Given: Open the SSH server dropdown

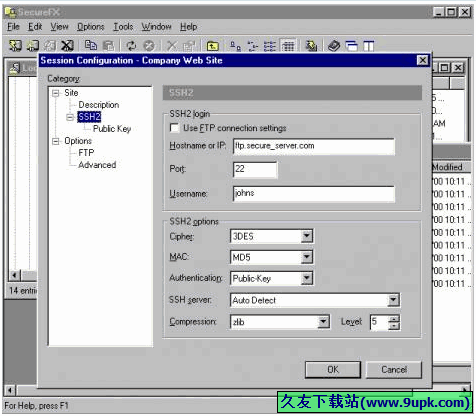Looking at the screenshot, I should (393, 300).
